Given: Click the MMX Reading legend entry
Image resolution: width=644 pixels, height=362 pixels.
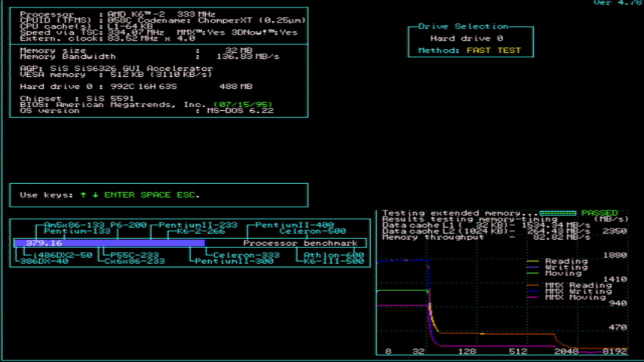Looking at the screenshot, I should 578,285.
